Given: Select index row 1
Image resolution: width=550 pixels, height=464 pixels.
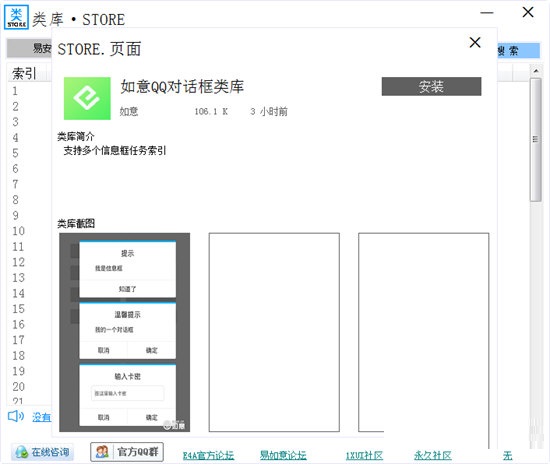Looking at the screenshot, I should [15, 91].
